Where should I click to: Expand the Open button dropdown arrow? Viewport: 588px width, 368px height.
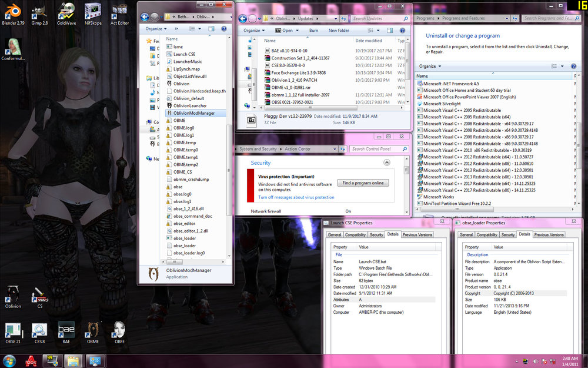point(298,31)
